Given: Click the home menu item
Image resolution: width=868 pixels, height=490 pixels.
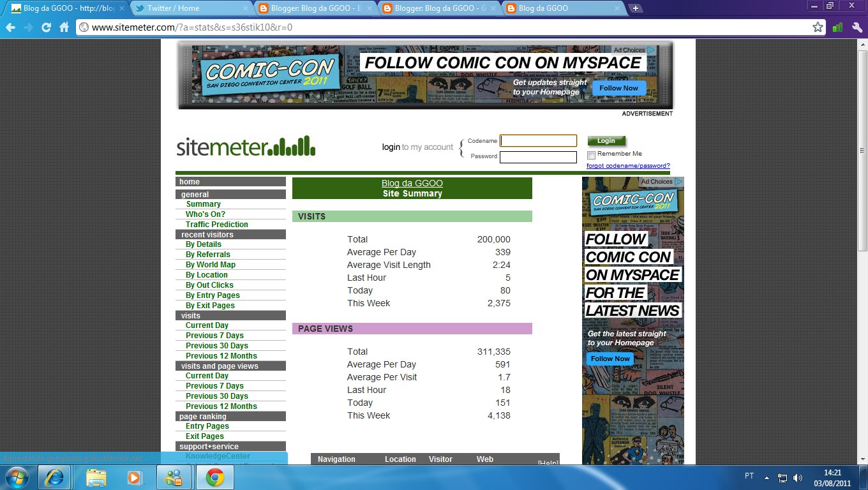Looking at the screenshot, I should [x=190, y=182].
